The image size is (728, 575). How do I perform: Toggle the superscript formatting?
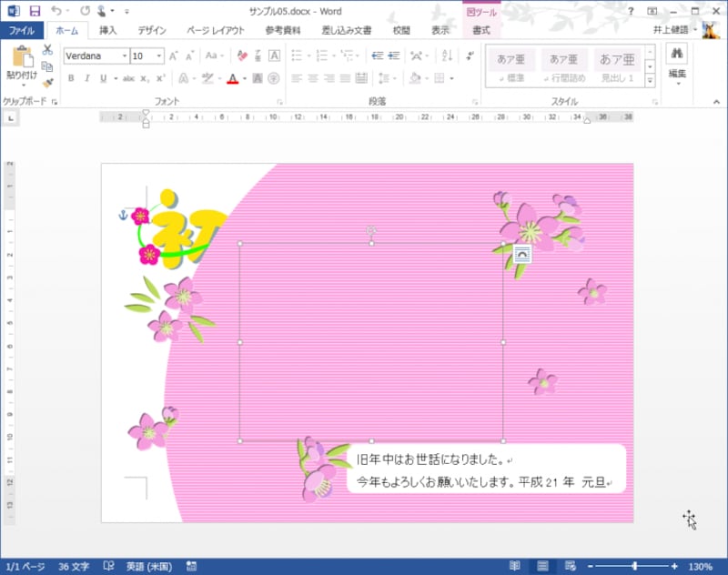[158, 78]
